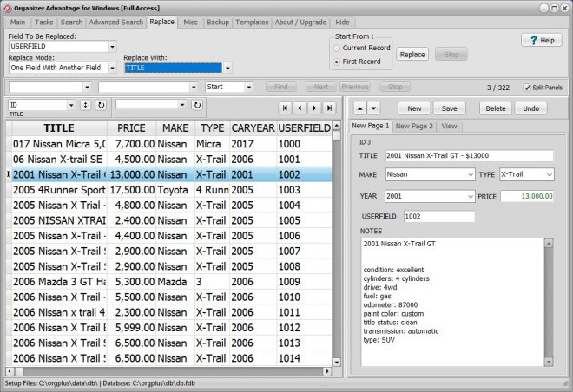Click the Save button
The image size is (573, 392).
click(x=449, y=108)
